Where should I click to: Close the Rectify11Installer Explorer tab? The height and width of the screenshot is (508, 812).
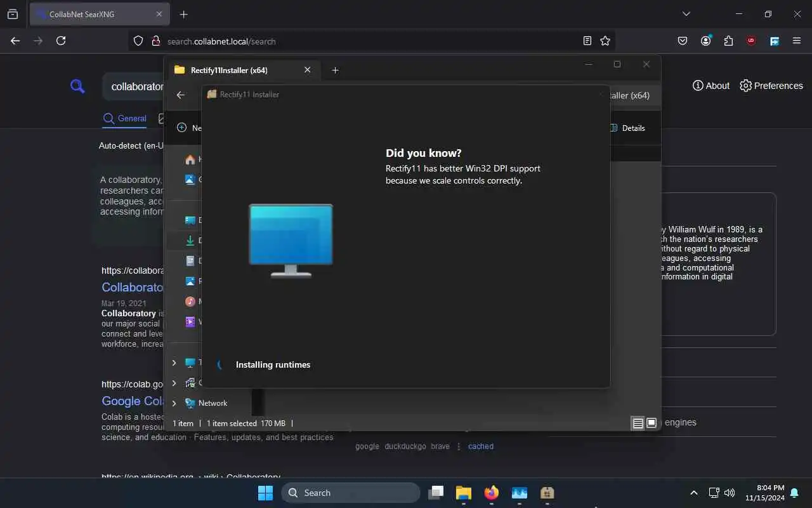coord(308,70)
